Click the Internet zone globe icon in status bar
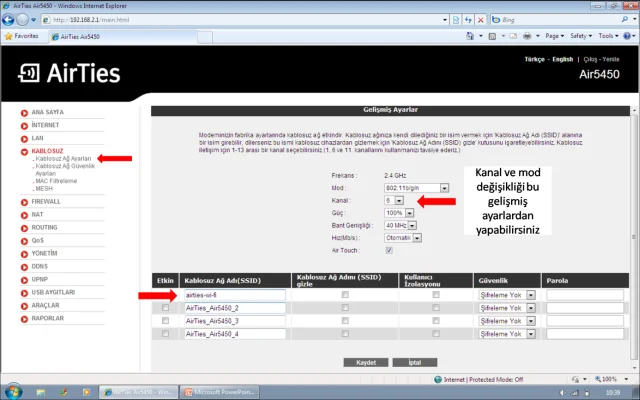Screen dimensions: 640x400 [438, 380]
